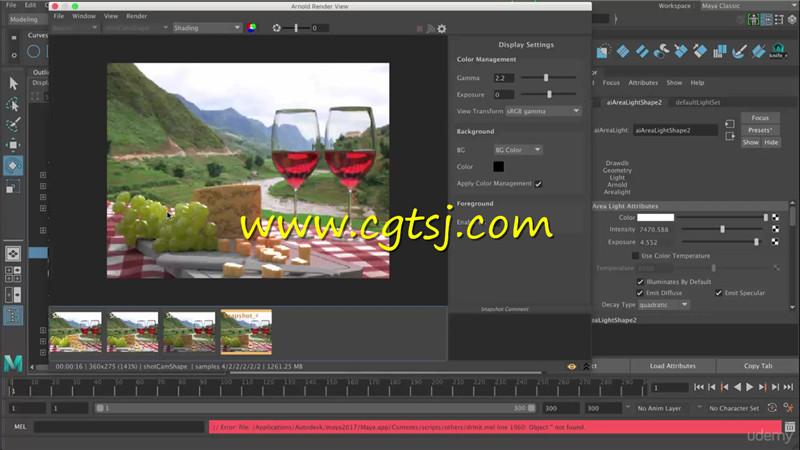This screenshot has height=450, width=800.
Task: Click the Hide button in Attribute Editor
Action: (771, 142)
